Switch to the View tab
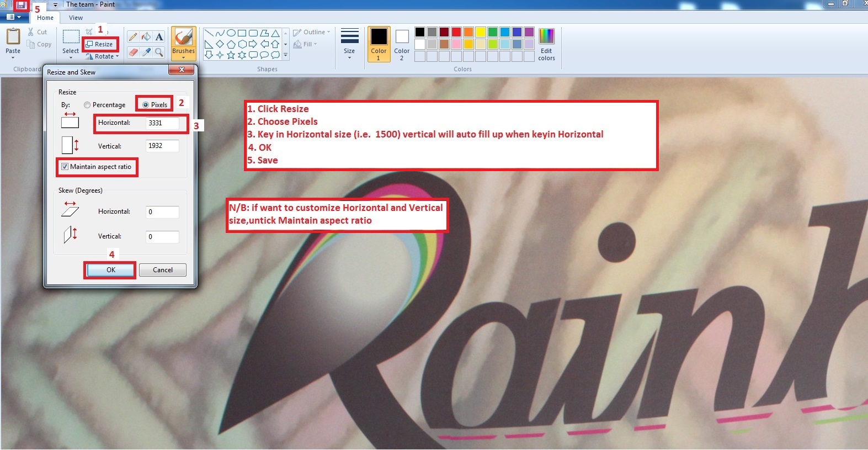 point(76,18)
